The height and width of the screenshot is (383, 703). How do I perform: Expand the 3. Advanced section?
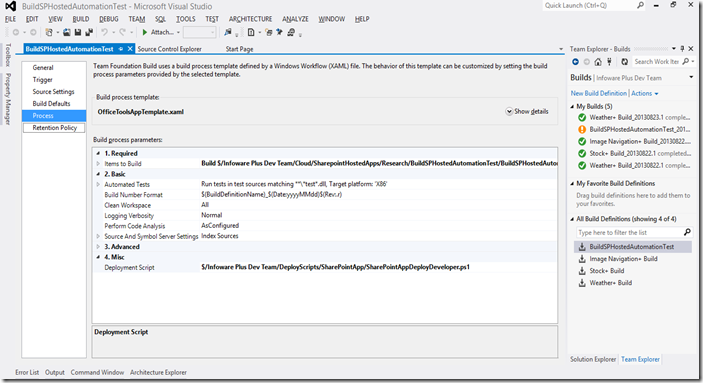[x=98, y=247]
